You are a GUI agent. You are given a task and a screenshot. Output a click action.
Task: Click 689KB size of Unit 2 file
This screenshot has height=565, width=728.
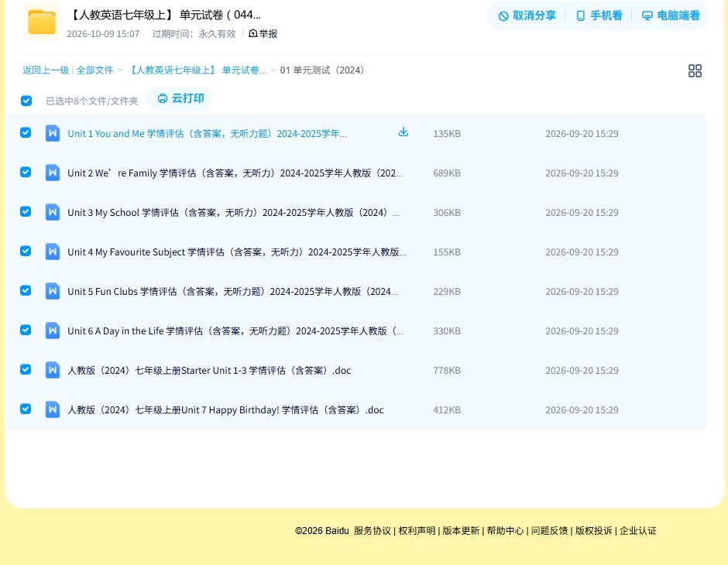447,173
